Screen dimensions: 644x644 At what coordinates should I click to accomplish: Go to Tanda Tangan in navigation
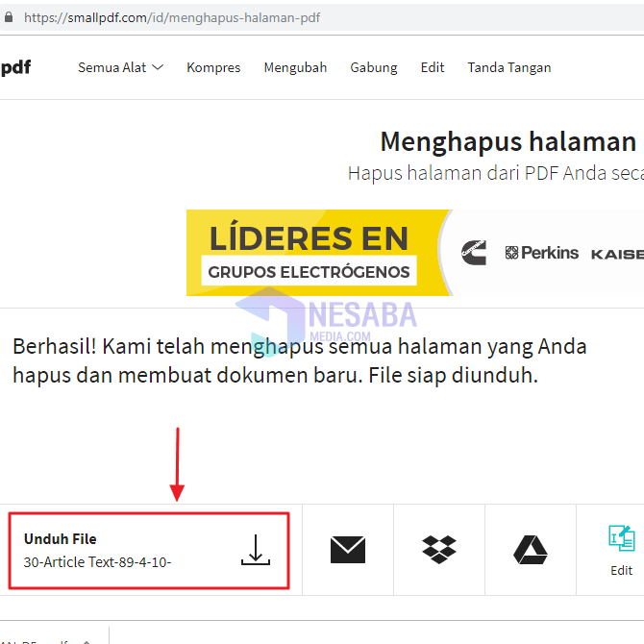click(x=509, y=67)
